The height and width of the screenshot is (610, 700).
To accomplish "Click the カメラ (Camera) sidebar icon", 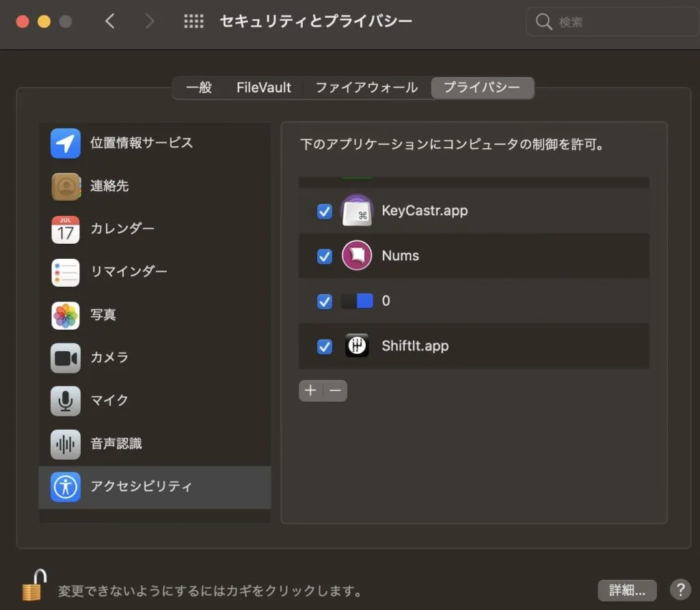I will pos(65,358).
